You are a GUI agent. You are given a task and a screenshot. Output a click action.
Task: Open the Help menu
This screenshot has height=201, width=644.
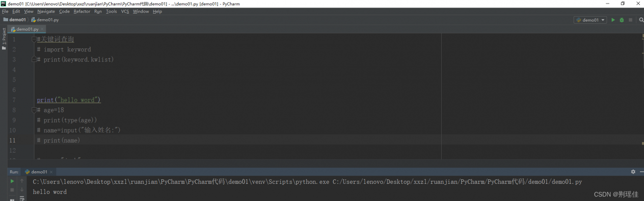[x=157, y=11]
